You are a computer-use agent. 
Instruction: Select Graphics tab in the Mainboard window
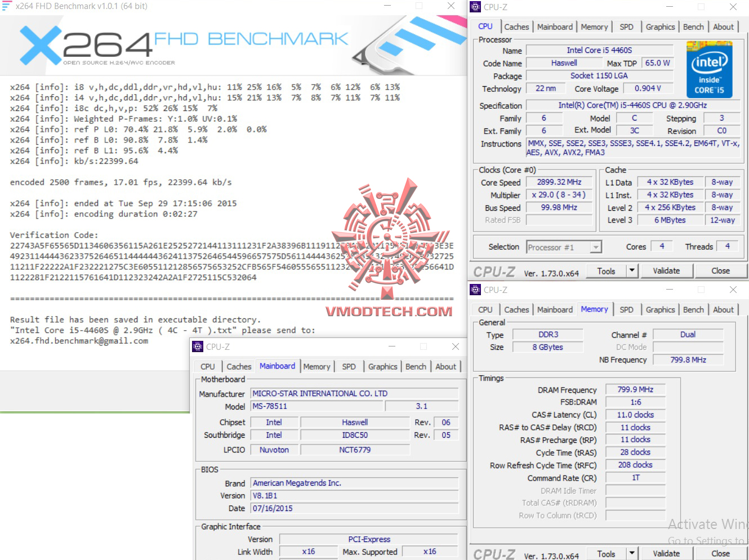pyautogui.click(x=382, y=367)
